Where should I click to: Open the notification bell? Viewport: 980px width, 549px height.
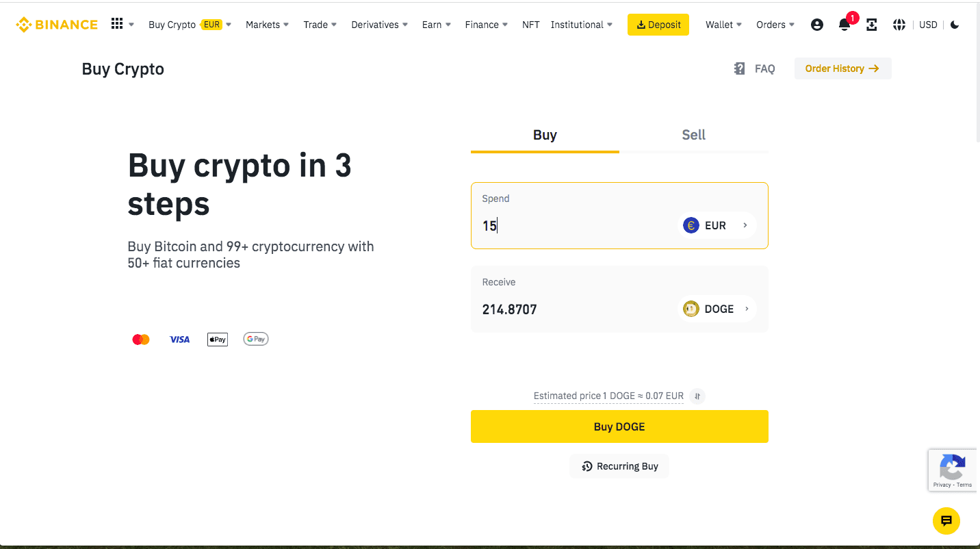[844, 25]
